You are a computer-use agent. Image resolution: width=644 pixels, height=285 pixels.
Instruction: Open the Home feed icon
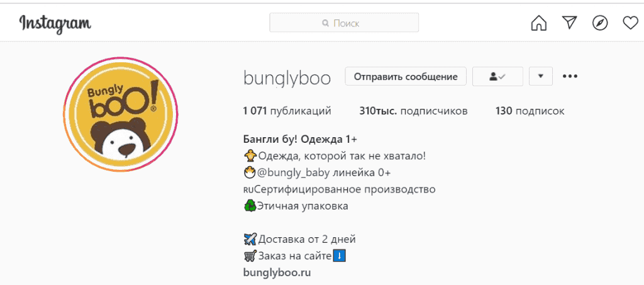pyautogui.click(x=539, y=23)
